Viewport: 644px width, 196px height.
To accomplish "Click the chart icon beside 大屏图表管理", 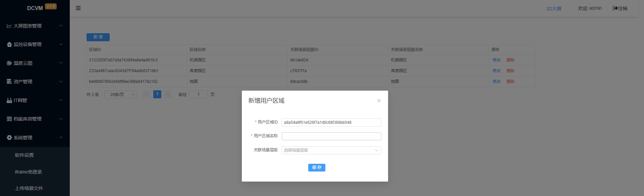I will (9, 26).
